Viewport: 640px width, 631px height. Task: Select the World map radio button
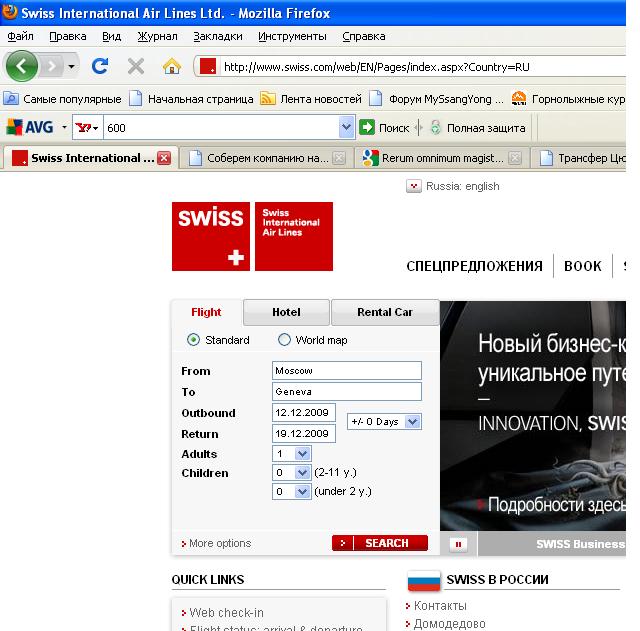point(284,340)
